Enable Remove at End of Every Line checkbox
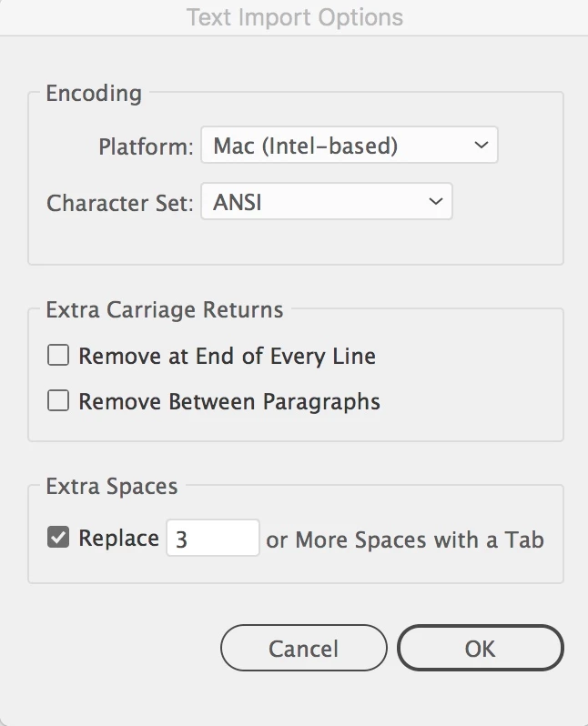Image resolution: width=588 pixels, height=726 pixels. coord(58,355)
